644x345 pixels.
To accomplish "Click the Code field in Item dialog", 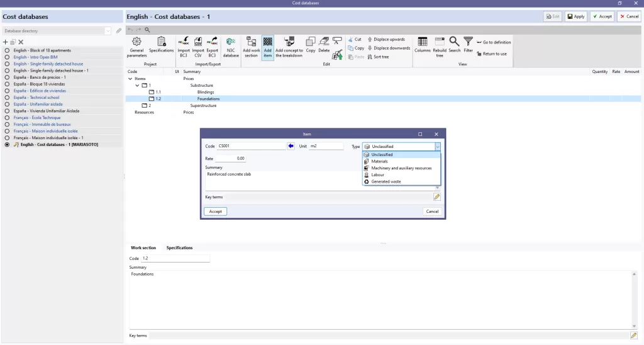I will click(x=251, y=146).
